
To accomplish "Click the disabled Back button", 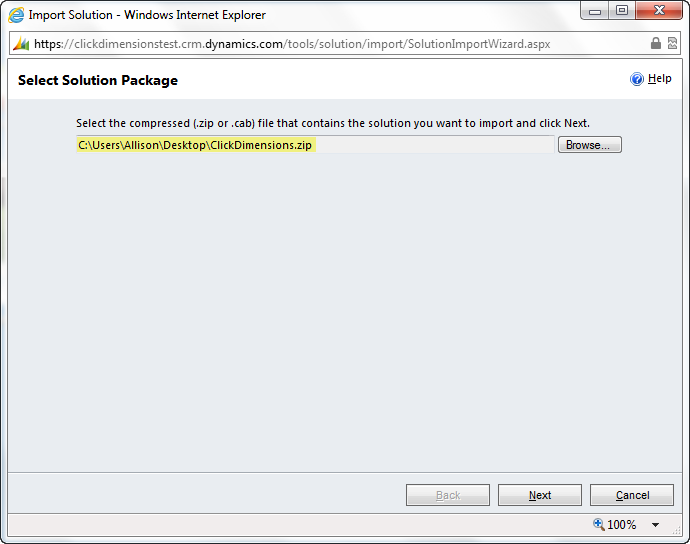I will pos(448,495).
